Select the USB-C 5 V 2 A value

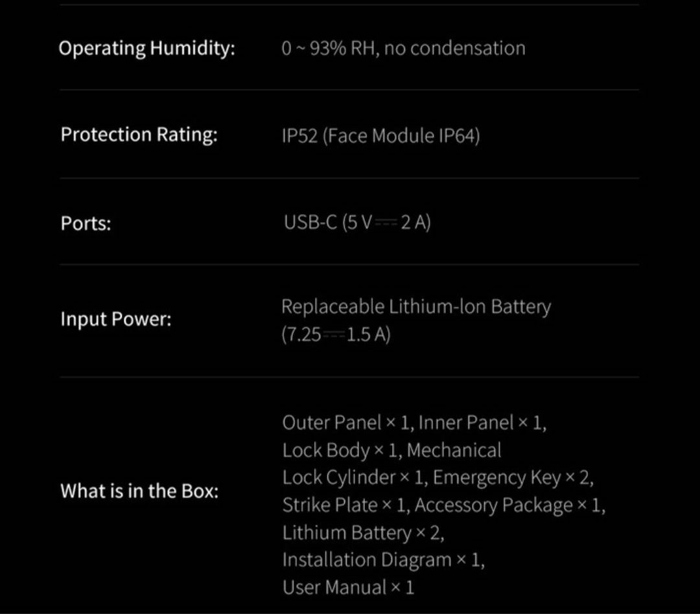point(357,222)
